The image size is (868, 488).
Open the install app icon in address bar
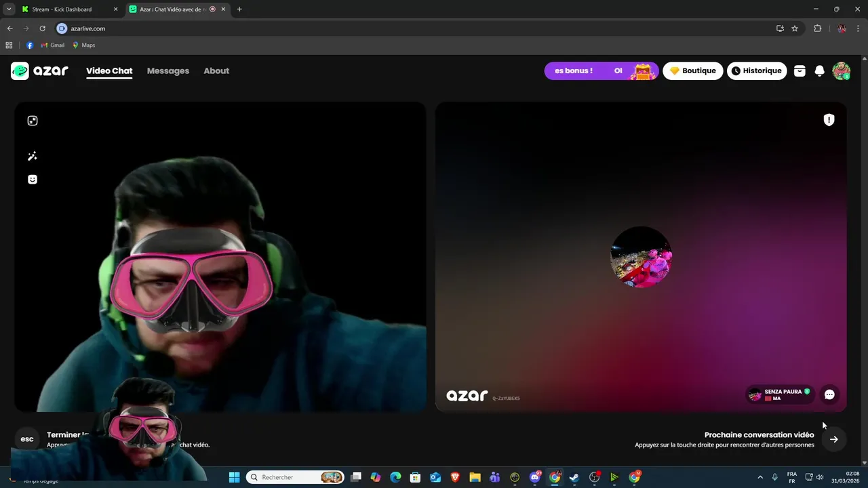coord(780,28)
